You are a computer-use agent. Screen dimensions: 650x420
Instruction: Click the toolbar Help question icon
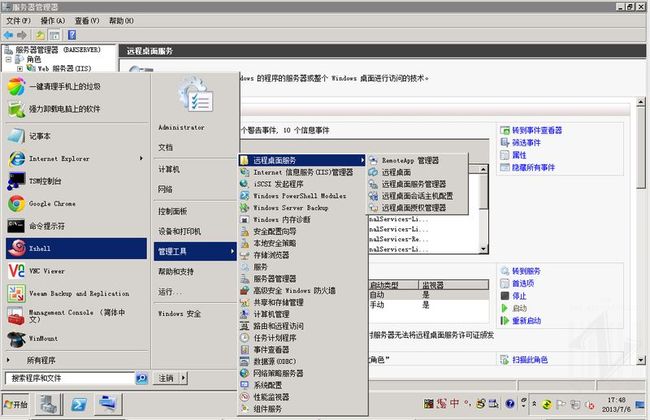tap(72, 35)
